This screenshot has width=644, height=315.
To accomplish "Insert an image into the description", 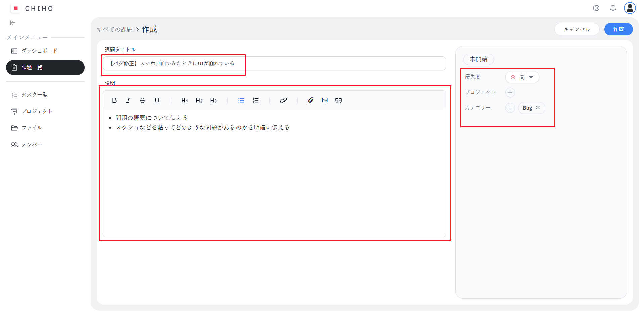I will 325,100.
